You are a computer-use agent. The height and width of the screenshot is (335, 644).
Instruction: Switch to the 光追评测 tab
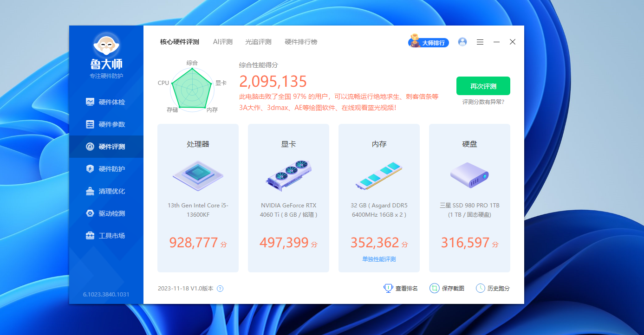click(258, 41)
